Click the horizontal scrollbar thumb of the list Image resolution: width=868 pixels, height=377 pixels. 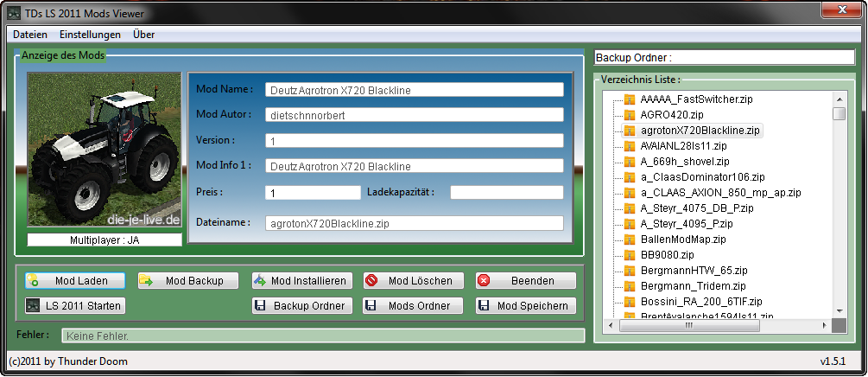(x=689, y=325)
